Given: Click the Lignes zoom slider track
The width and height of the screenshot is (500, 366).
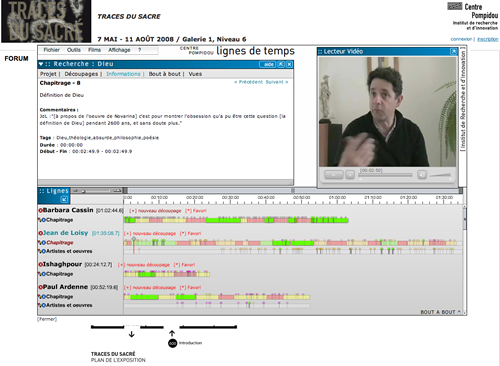Looking at the screenshot, I should 96,191.
